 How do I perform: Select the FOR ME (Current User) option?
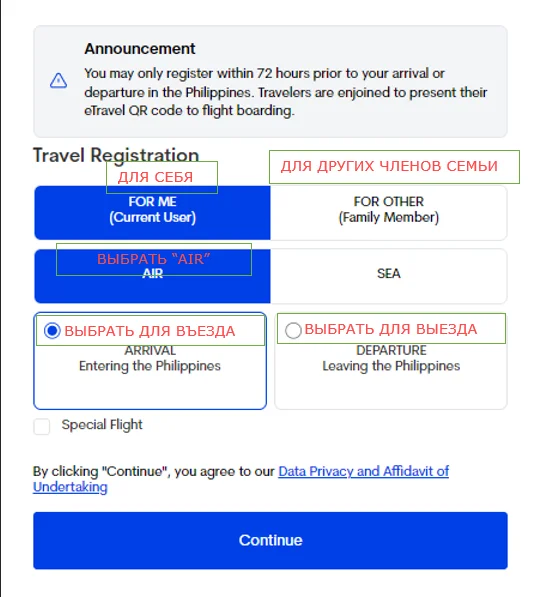point(152,213)
